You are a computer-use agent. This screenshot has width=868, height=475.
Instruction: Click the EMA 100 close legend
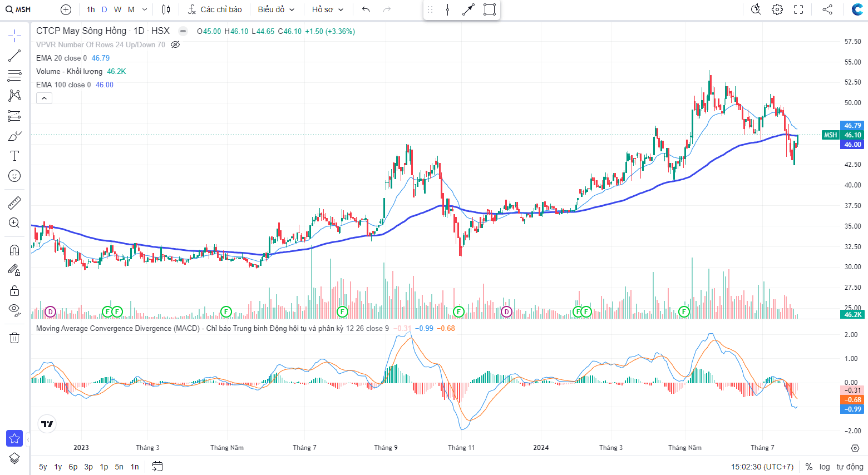[63, 85]
